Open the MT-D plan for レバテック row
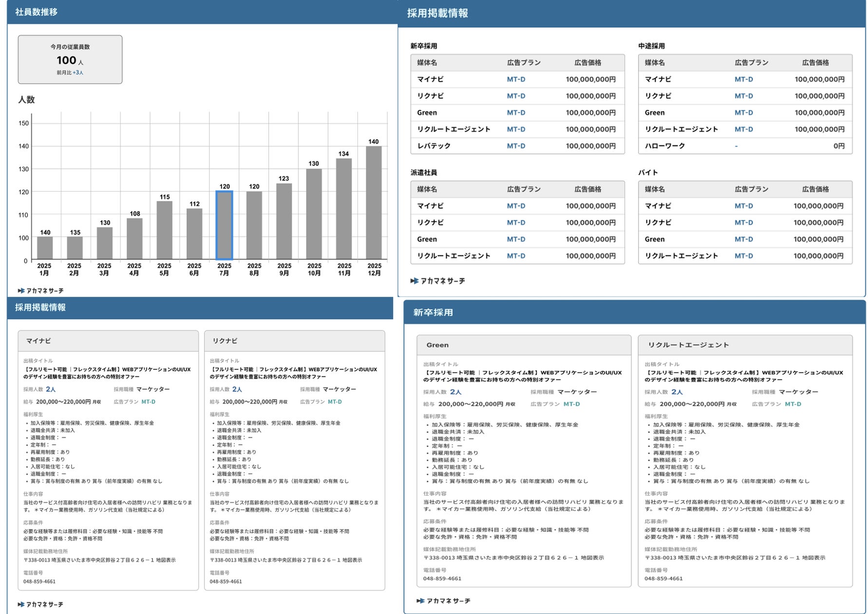This screenshot has width=868, height=614. click(x=516, y=146)
